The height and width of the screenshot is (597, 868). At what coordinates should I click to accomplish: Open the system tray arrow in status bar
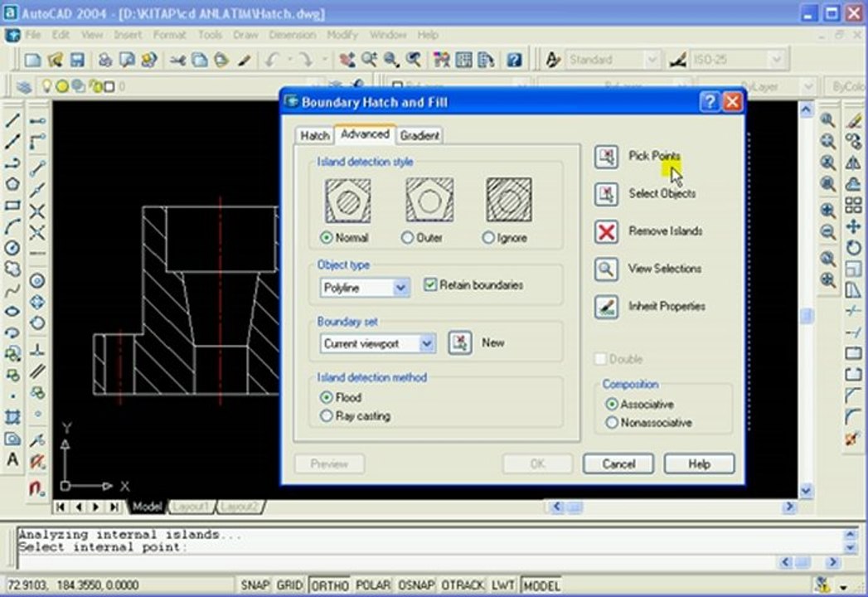click(844, 586)
